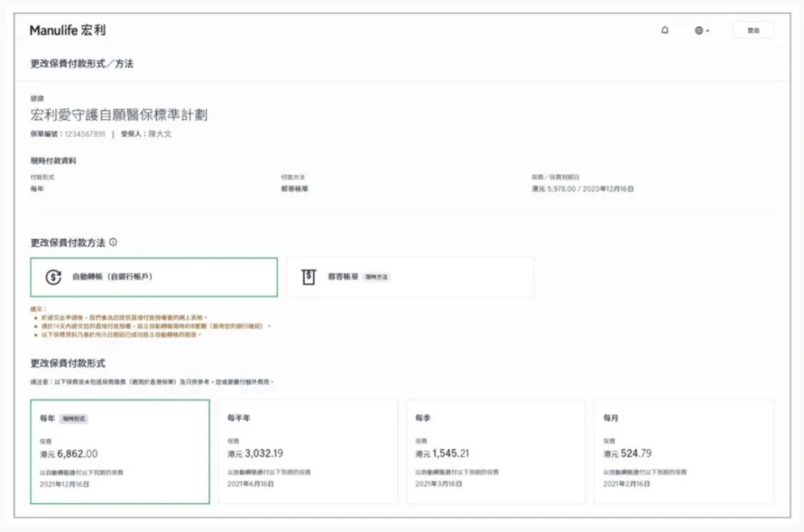Viewport: 804px width, 532px height.
Task: Open the notifications bell
Action: 665,31
